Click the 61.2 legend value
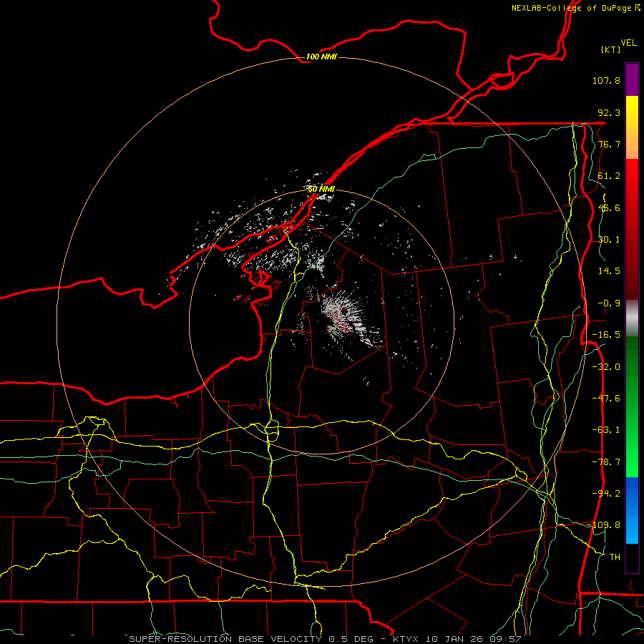 (x=609, y=176)
